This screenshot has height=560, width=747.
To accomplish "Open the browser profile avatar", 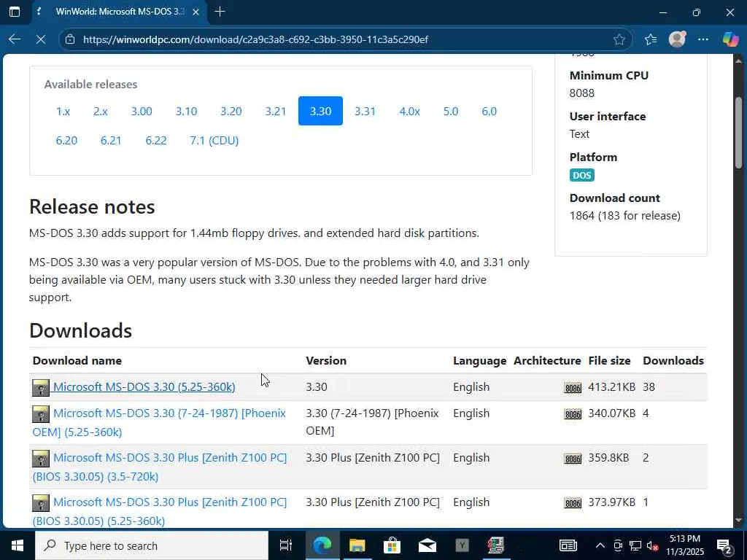I will (x=677, y=39).
